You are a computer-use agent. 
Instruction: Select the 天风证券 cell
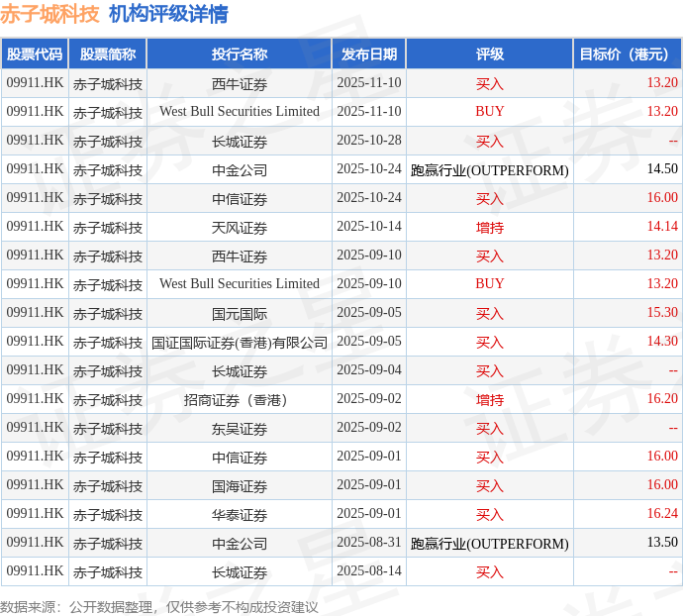(x=240, y=228)
